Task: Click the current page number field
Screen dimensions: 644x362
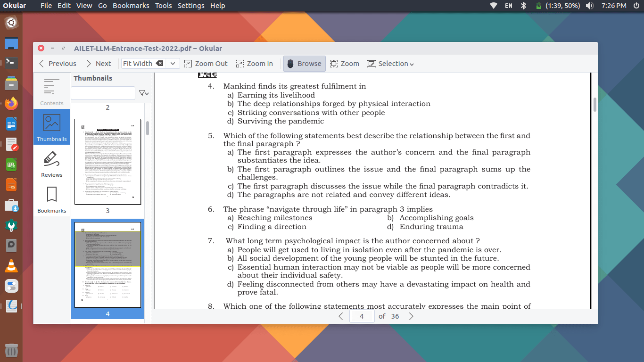Action: point(362,316)
